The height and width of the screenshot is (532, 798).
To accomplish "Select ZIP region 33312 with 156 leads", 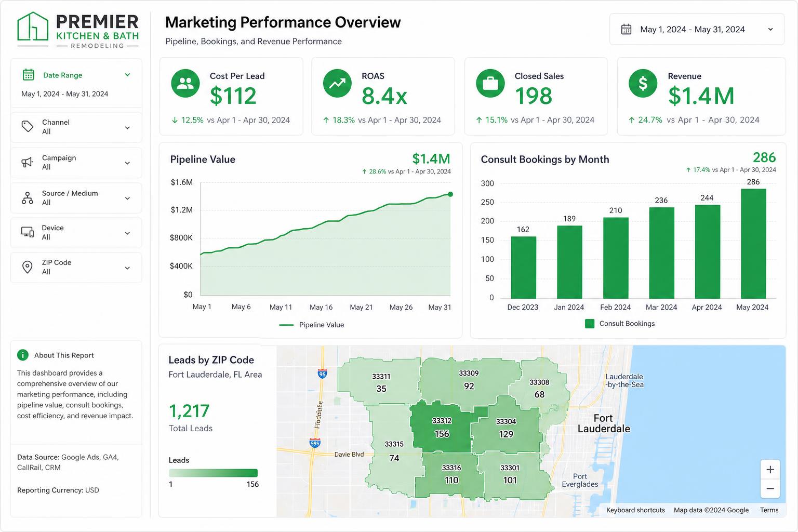I will [x=442, y=428].
